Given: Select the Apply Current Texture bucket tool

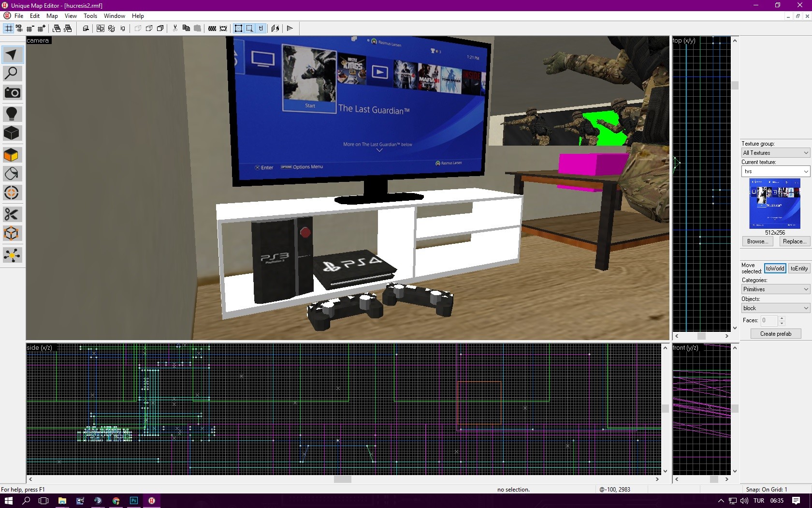Looking at the screenshot, I should 12,174.
